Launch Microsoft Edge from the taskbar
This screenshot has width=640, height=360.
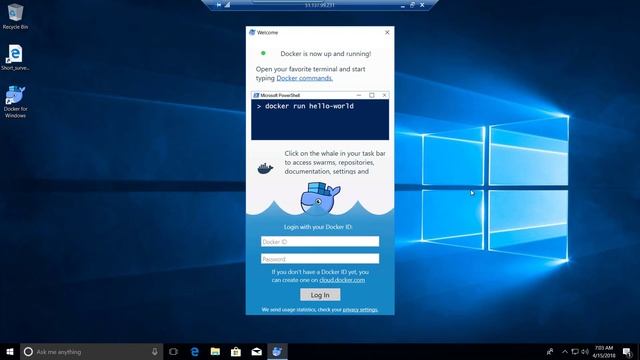195,351
